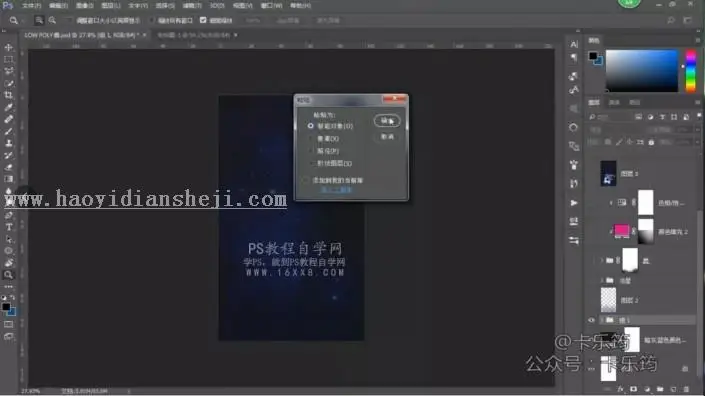Select the Clone Stamp tool
Viewport: 705px width, 396px height.
click(x=9, y=143)
